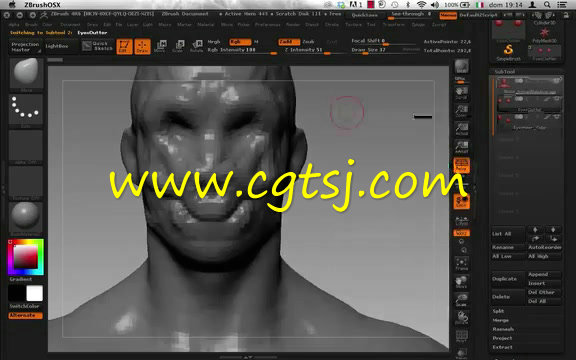Select the Zoom canvas icon
576x360 pixels.
click(x=461, y=111)
